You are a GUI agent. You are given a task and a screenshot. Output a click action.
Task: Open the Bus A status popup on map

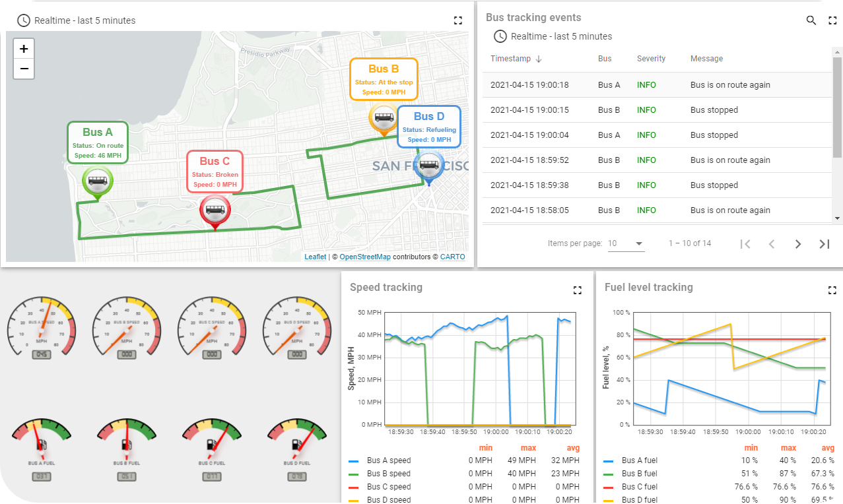[98, 142]
